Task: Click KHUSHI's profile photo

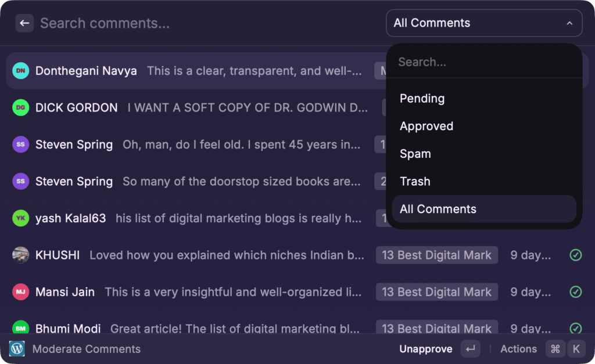Action: click(19, 255)
